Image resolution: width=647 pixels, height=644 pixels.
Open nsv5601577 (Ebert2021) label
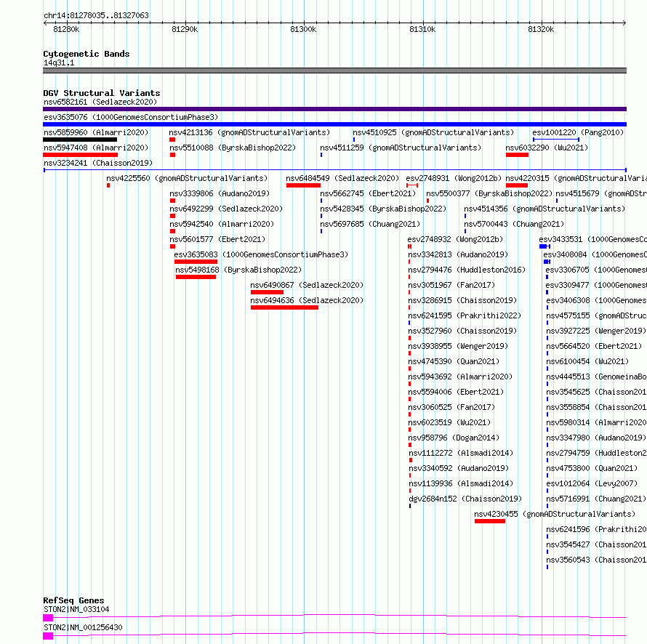[x=217, y=239]
